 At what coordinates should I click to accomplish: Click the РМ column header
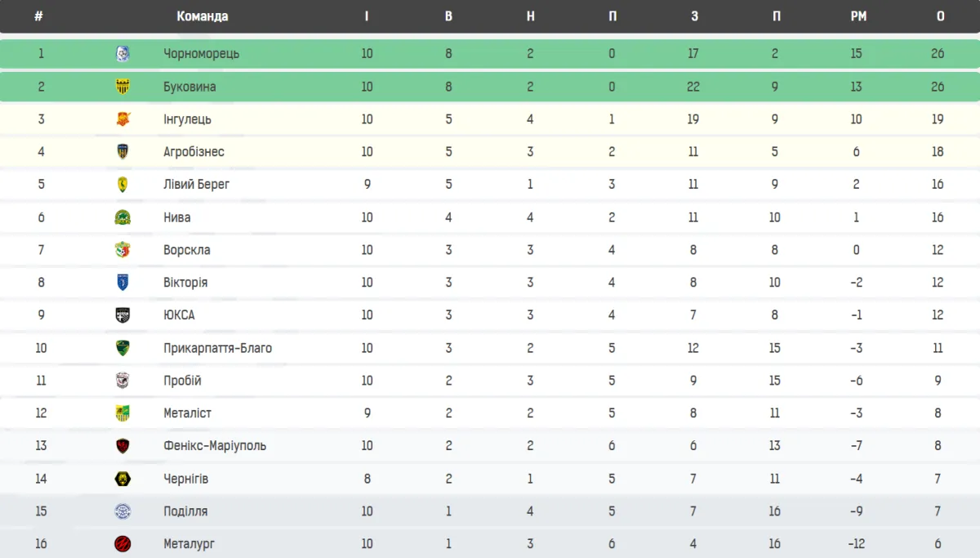[857, 16]
